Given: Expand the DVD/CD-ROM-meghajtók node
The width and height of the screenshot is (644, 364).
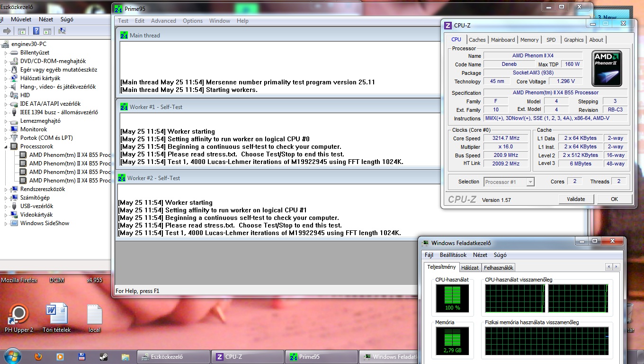Looking at the screenshot, I should point(6,61).
